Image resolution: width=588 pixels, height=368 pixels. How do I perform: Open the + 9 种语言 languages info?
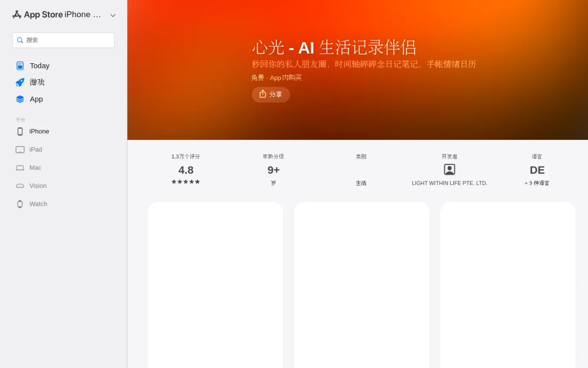pyautogui.click(x=537, y=183)
